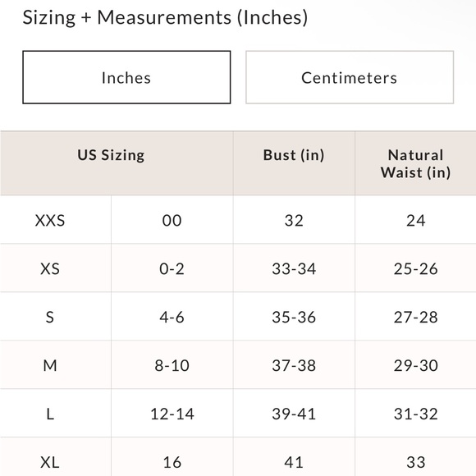
Task: Select the L size row label
Action: (x=50, y=414)
